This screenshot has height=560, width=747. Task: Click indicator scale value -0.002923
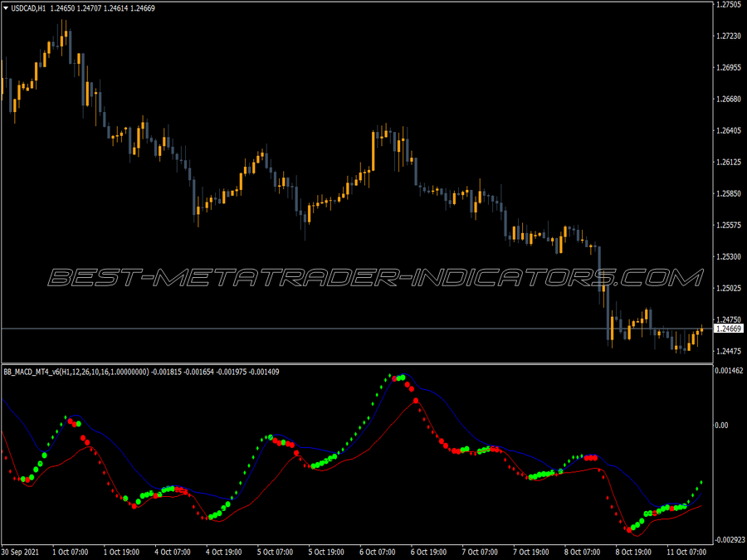(x=730, y=539)
